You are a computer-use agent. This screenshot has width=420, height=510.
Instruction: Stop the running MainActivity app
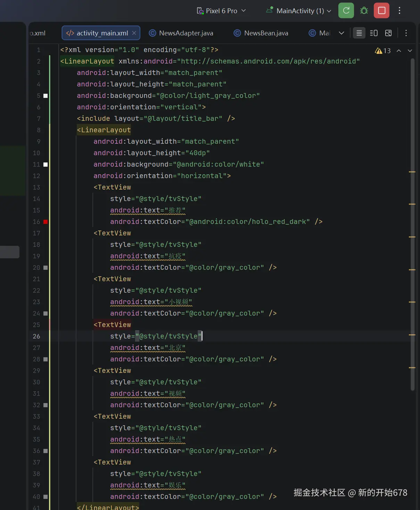pos(381,10)
